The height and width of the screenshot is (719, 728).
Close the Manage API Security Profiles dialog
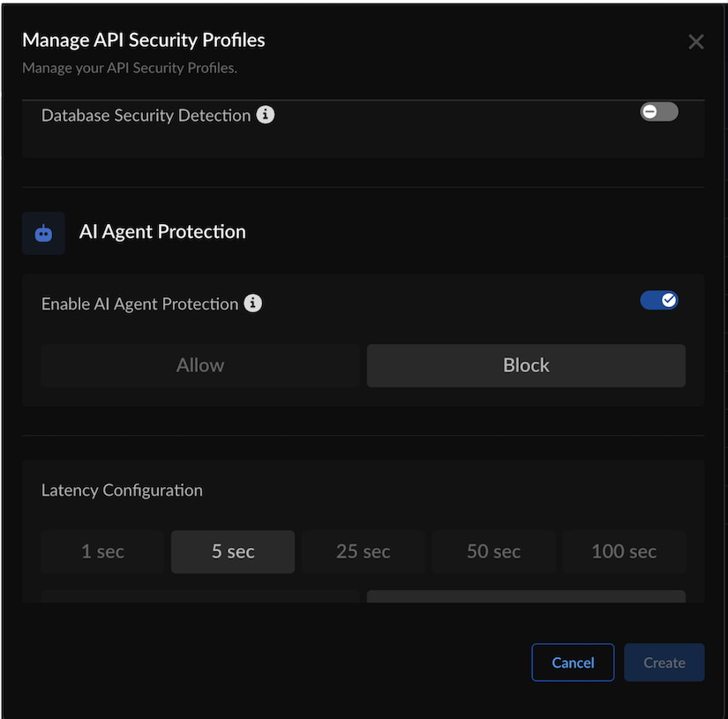click(695, 42)
